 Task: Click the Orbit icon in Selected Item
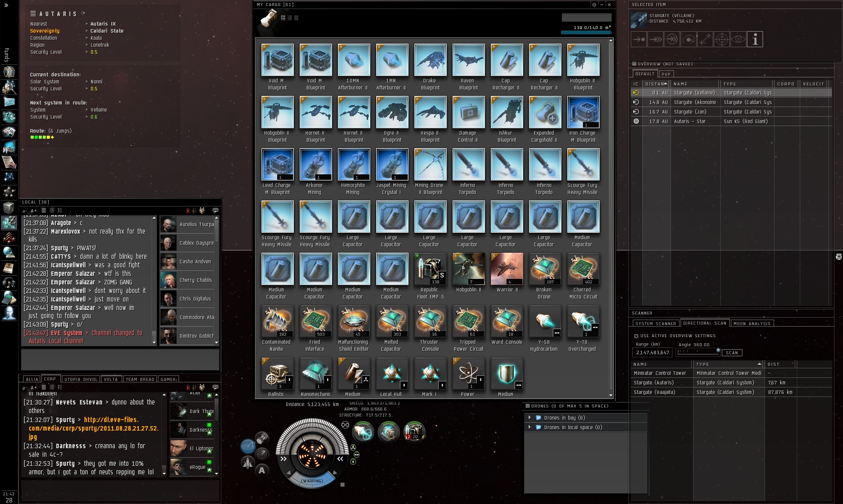(689, 39)
